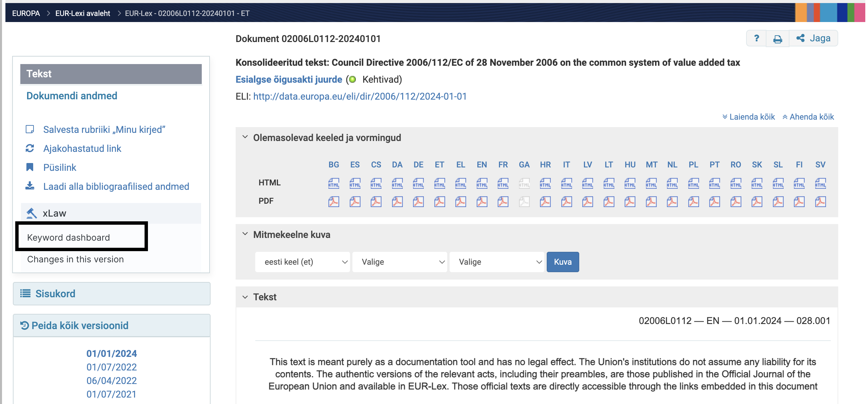Open the German PDF document icon

[418, 202]
